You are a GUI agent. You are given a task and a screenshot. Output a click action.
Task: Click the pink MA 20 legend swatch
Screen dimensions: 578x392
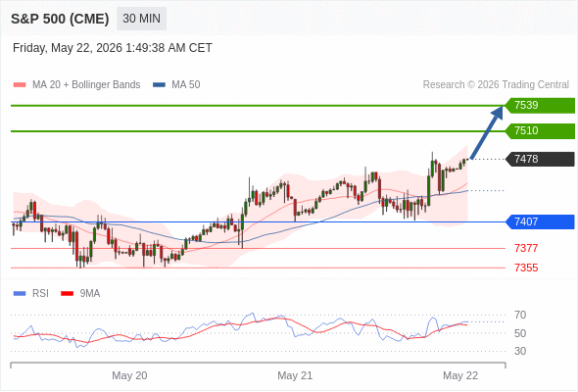coord(20,85)
